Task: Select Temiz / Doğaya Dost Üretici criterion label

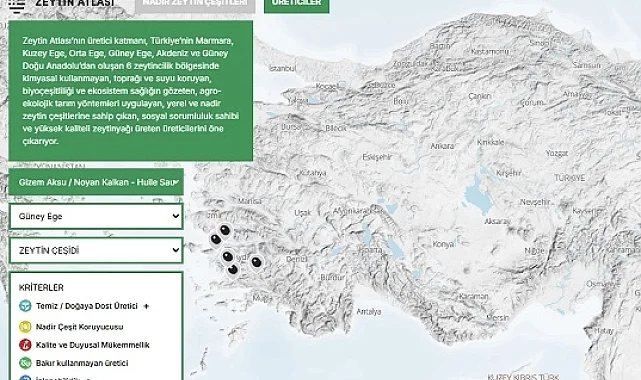Action: (87, 306)
